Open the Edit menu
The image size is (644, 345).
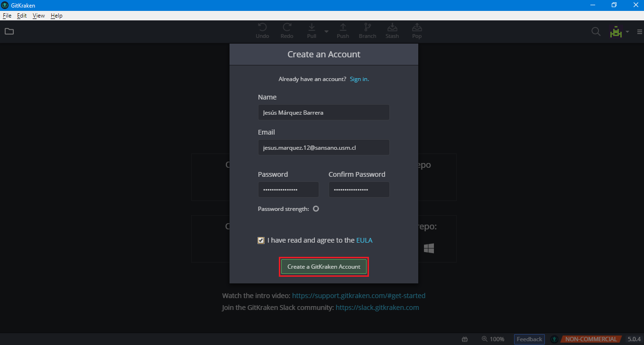coord(22,16)
